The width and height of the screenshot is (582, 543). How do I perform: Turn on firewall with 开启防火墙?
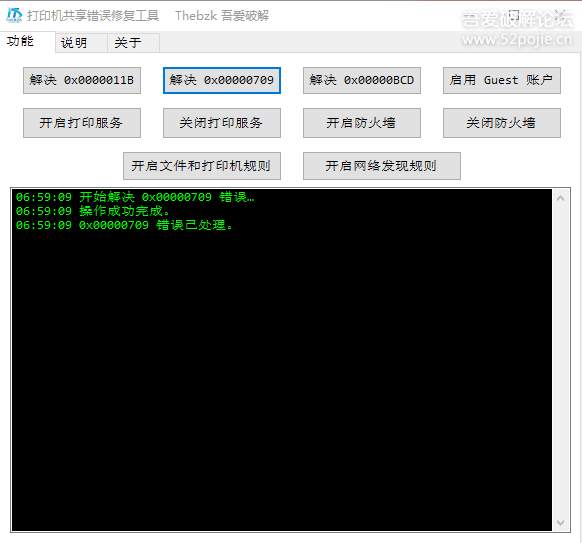[x=362, y=123]
